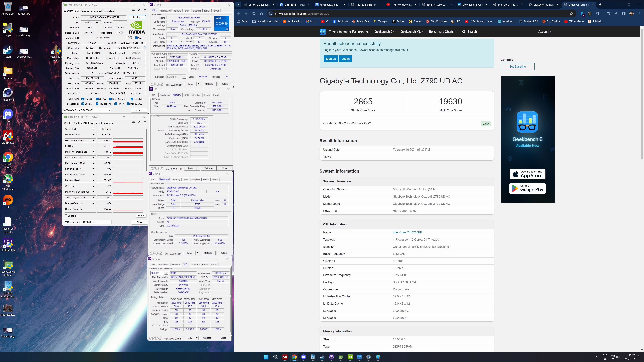
Task: Expand the Board Power Draw sensor dropdown
Action: [x=93, y=209]
